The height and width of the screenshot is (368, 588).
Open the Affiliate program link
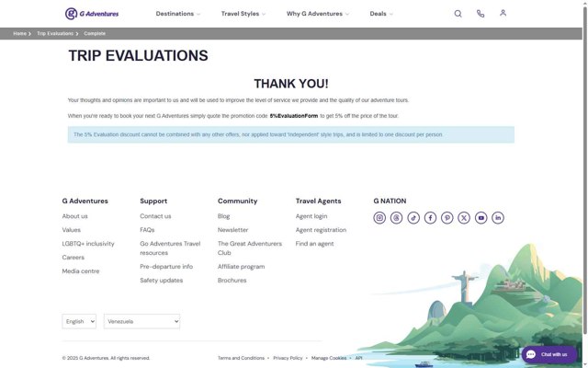pyautogui.click(x=241, y=267)
